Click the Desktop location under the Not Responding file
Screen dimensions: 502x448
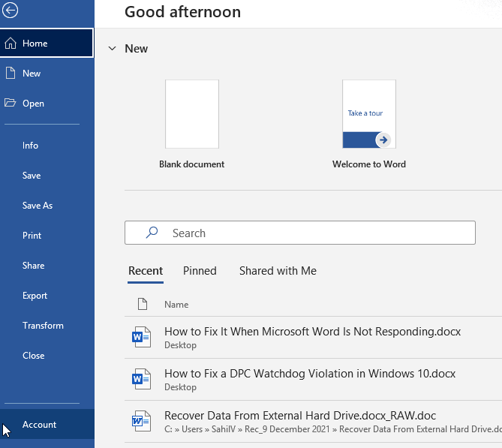point(180,345)
